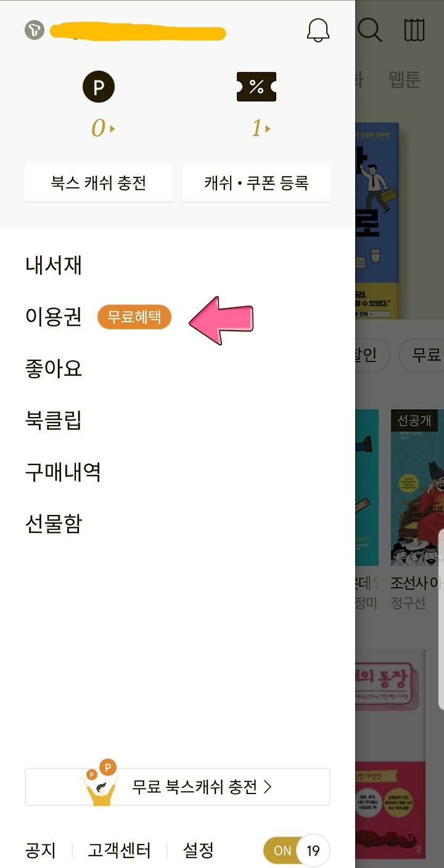Open the 구매내역 menu item
This screenshot has height=868, width=444.
tap(63, 473)
